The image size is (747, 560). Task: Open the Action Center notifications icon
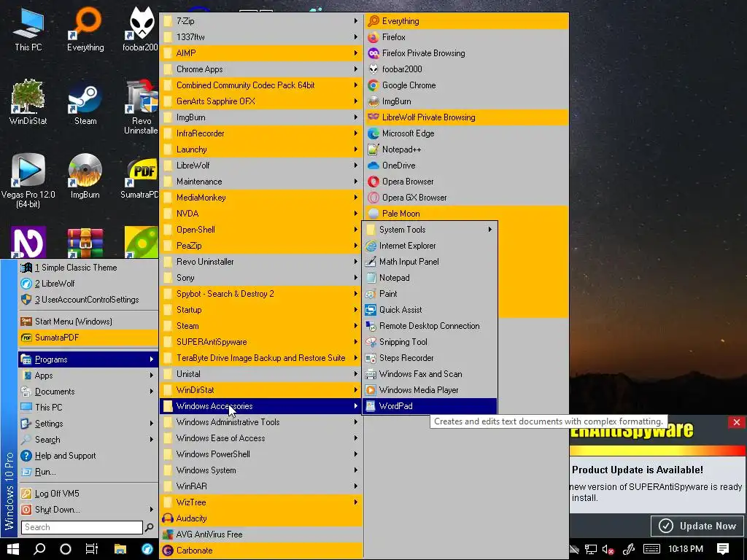723,549
